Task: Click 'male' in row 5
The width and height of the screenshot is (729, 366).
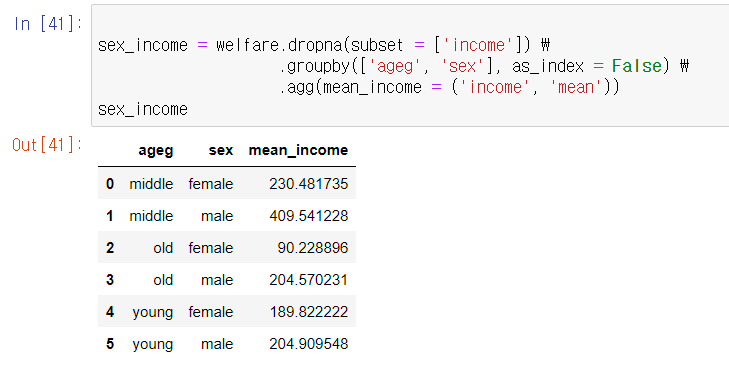Action: (217, 344)
